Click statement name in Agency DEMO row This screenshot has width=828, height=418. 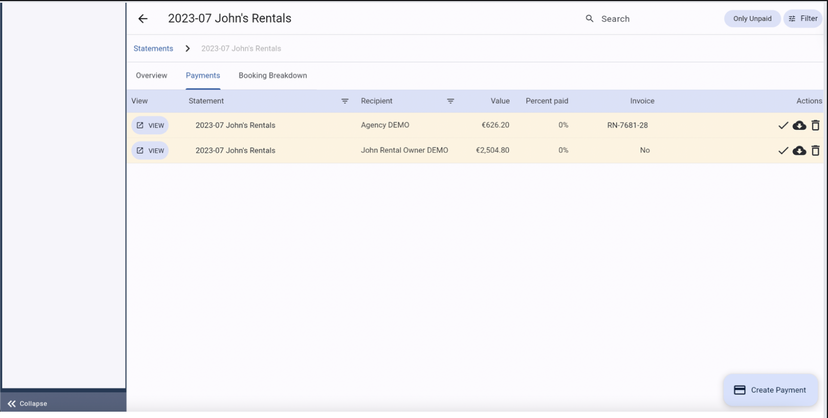coord(235,126)
